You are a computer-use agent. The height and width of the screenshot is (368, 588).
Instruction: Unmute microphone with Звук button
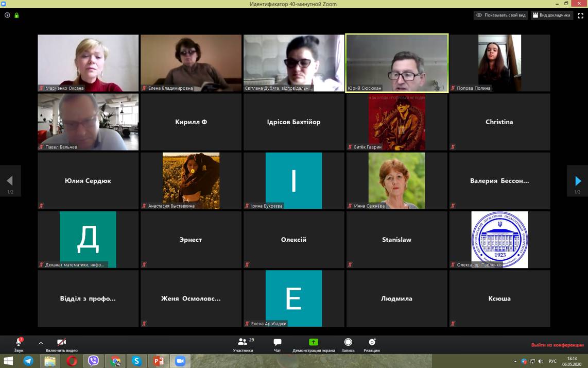tap(19, 344)
